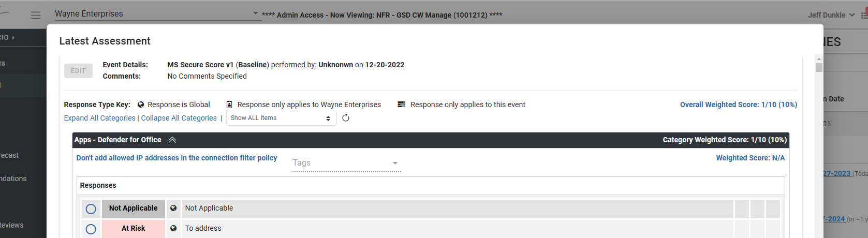Screen dimensions: 868x238
Task: Click the Latest Assessment title
Action: (105, 41)
